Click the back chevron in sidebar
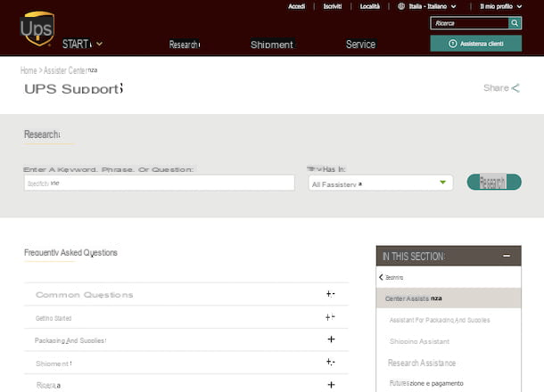Viewport: 544px width, 392px height. (381, 277)
